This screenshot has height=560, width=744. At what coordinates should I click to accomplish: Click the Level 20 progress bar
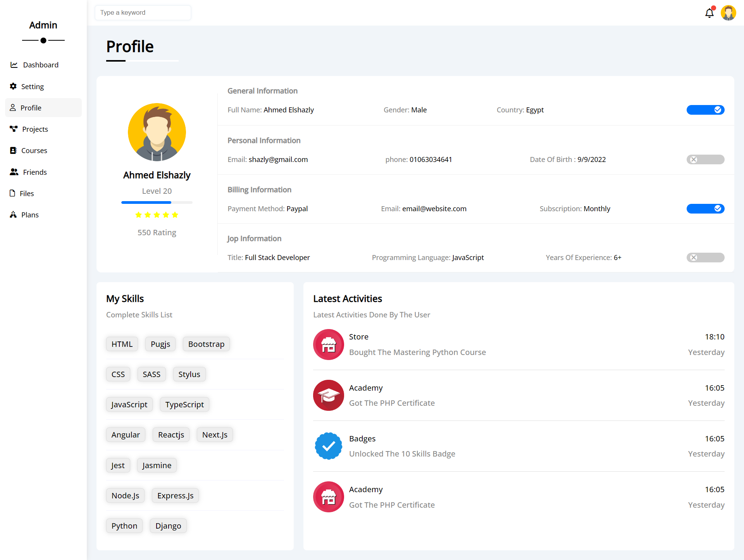(157, 202)
